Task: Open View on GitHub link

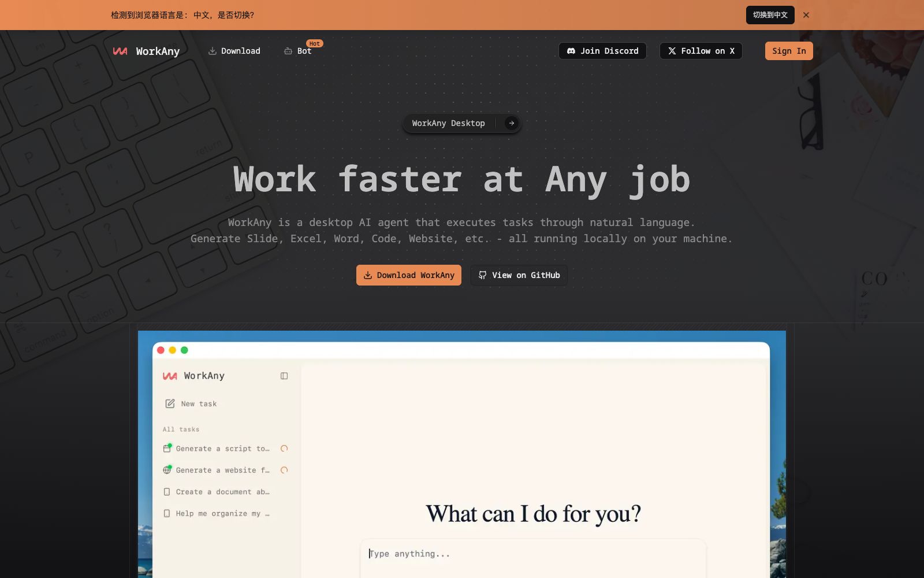Action: 519,275
